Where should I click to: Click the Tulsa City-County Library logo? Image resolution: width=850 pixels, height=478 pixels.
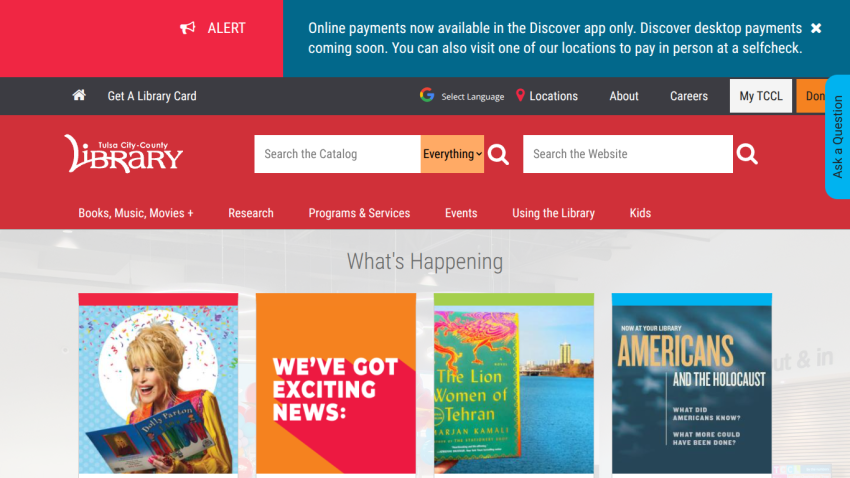click(124, 154)
